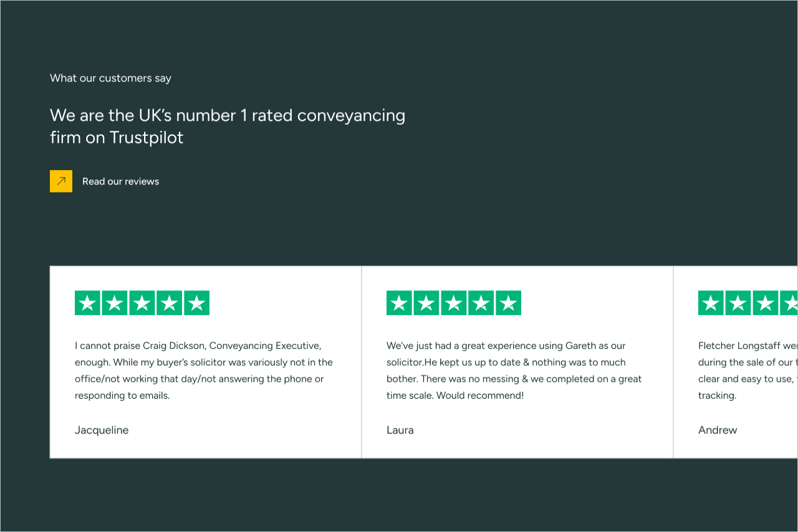Select the first star in Jacqueline's rating
798x532 pixels.
click(87, 303)
